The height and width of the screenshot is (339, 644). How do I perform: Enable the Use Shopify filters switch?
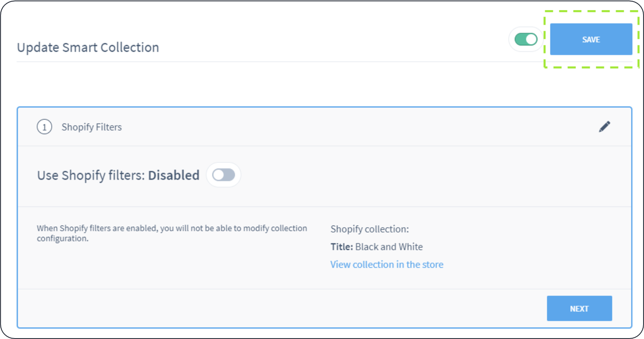click(x=224, y=175)
